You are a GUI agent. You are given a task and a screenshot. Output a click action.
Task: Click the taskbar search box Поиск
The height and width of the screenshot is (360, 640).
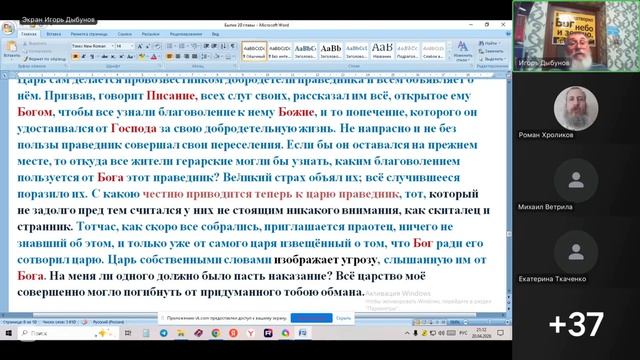pos(67,333)
